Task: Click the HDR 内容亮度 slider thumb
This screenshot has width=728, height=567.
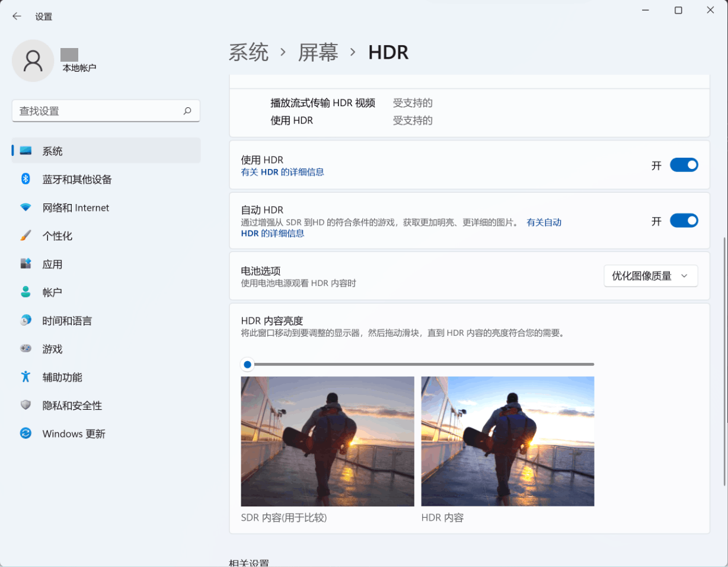Action: coord(247,364)
